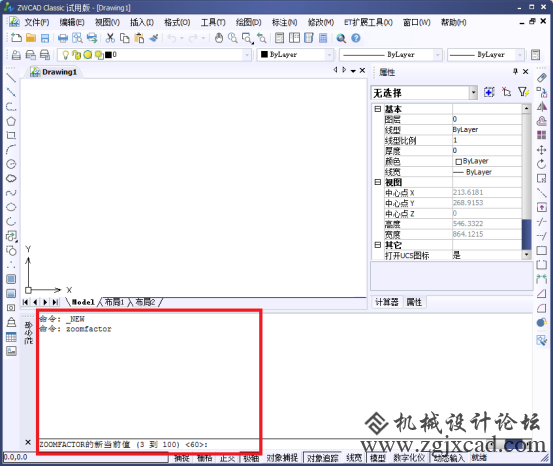Viewport: 553px width, 466px height.
Task: Open the calculator icon in the toolbar
Action: pos(323,38)
